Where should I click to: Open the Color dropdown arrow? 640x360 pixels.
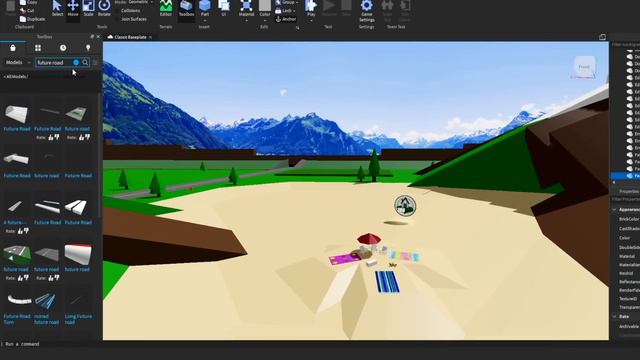264,20
